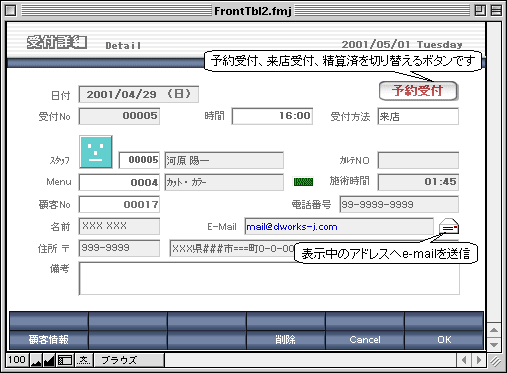The width and height of the screenshot is (507, 373).
Task: Click the 2001/05/01 Tuesday header date
Action: (402, 45)
